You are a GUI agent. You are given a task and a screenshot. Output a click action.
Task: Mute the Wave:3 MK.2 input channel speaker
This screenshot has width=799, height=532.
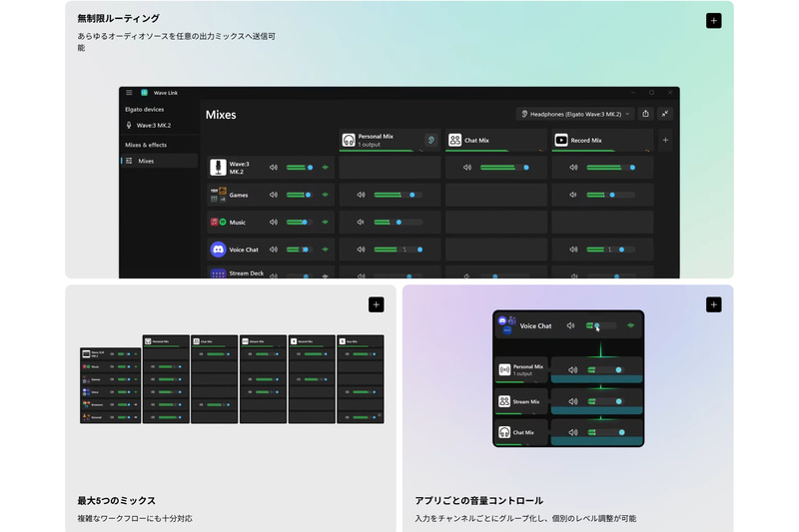pyautogui.click(x=273, y=168)
